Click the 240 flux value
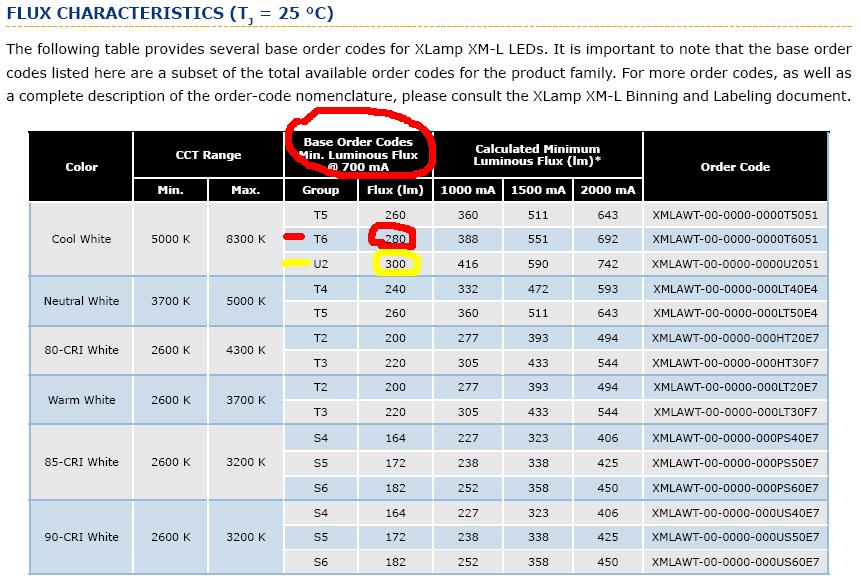Image resolution: width=861 pixels, height=580 pixels. click(x=395, y=289)
